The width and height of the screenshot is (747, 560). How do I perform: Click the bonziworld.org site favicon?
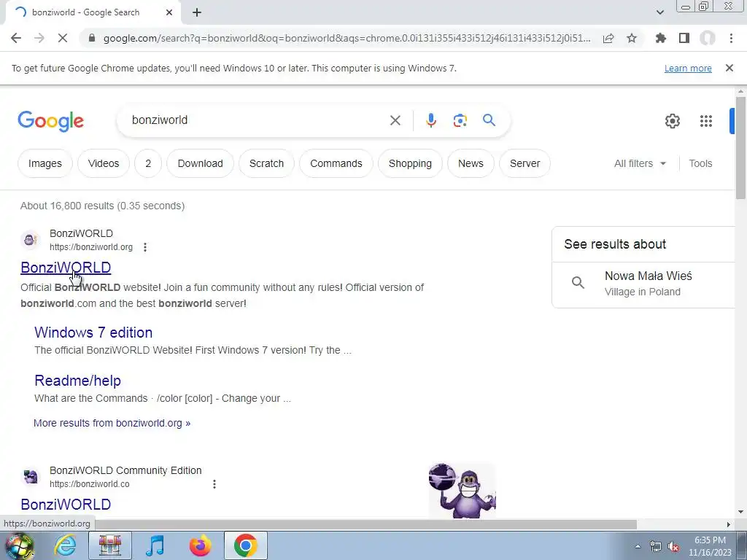click(31, 240)
